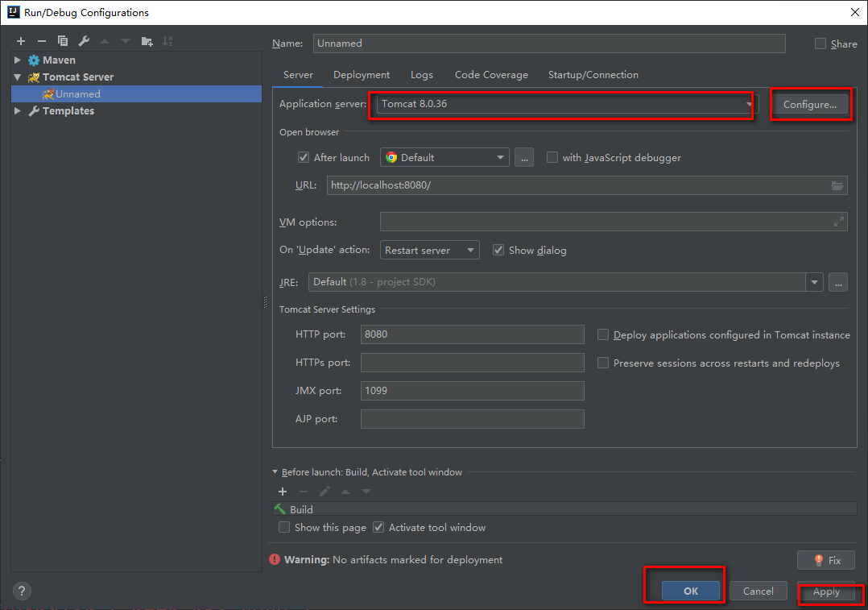Switch to the Code Coverage tab
This screenshot has height=610, width=868.
[x=491, y=75]
